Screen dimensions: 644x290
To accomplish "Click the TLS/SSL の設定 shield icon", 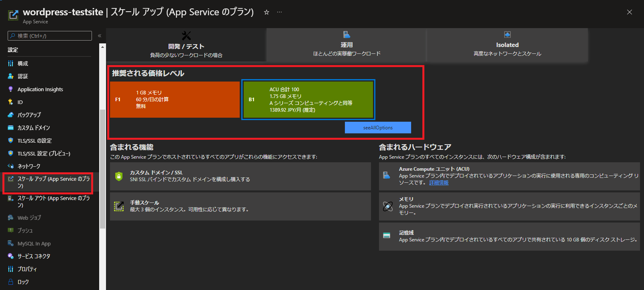I will [x=10, y=141].
